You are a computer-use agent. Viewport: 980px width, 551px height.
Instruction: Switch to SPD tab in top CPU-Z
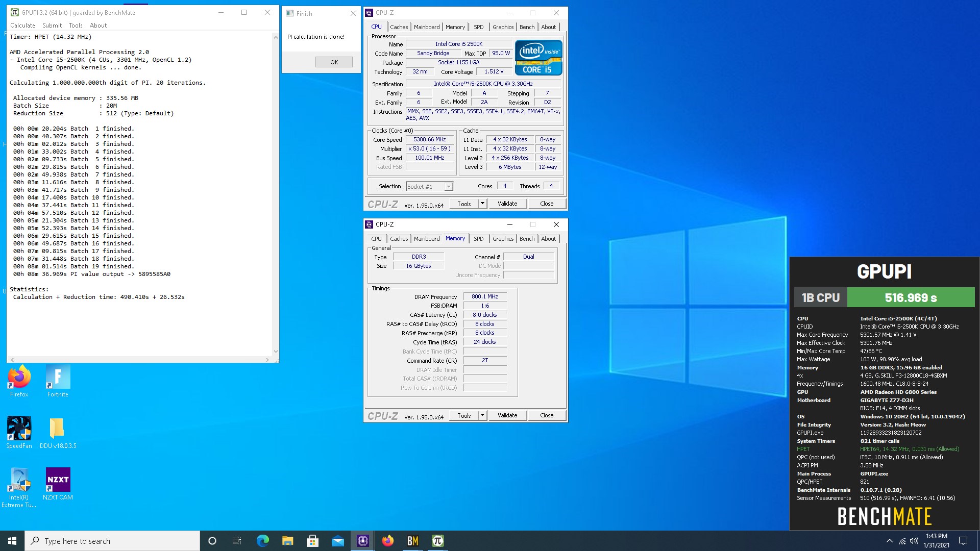478,27
